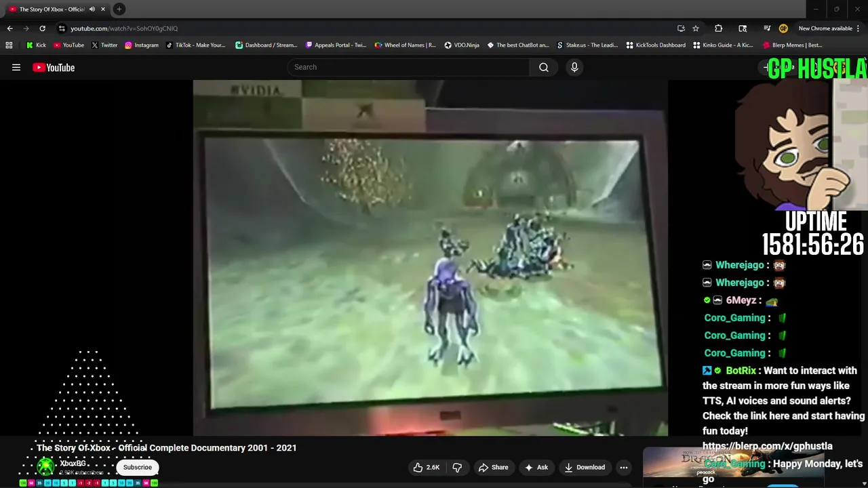This screenshot has height=488, width=868.
Task: Click the video title The Story Of Xbox
Action: [167, 448]
